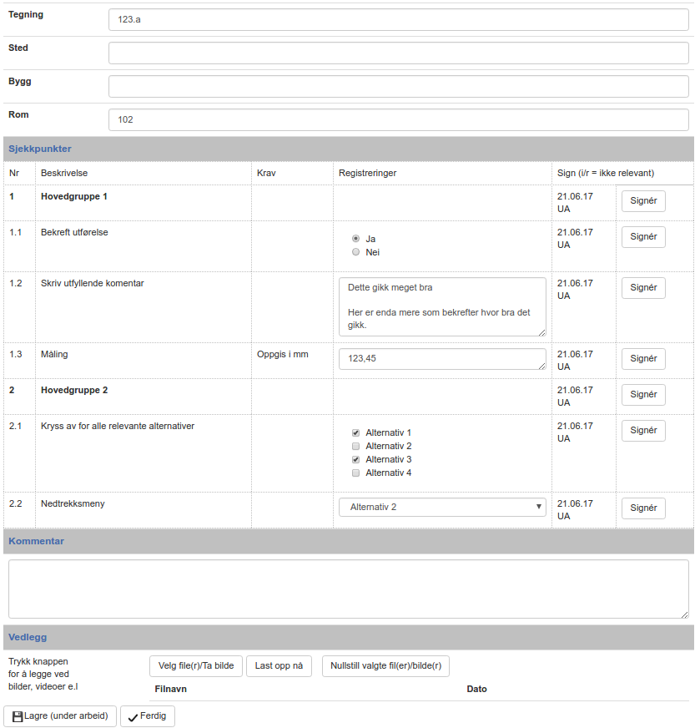Image resolution: width=700 pixels, height=728 pixels.
Task: Uncheck the Alternativ 1 checkbox
Action: (x=356, y=433)
